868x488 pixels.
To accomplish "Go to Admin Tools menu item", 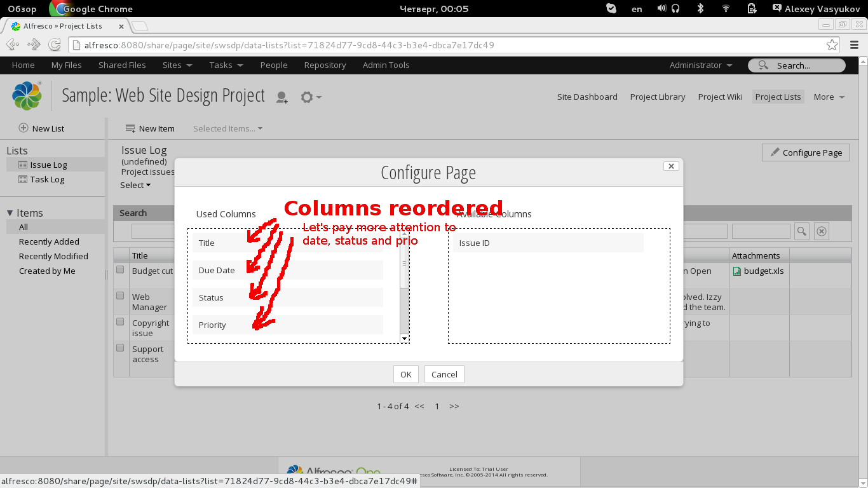I will (386, 65).
